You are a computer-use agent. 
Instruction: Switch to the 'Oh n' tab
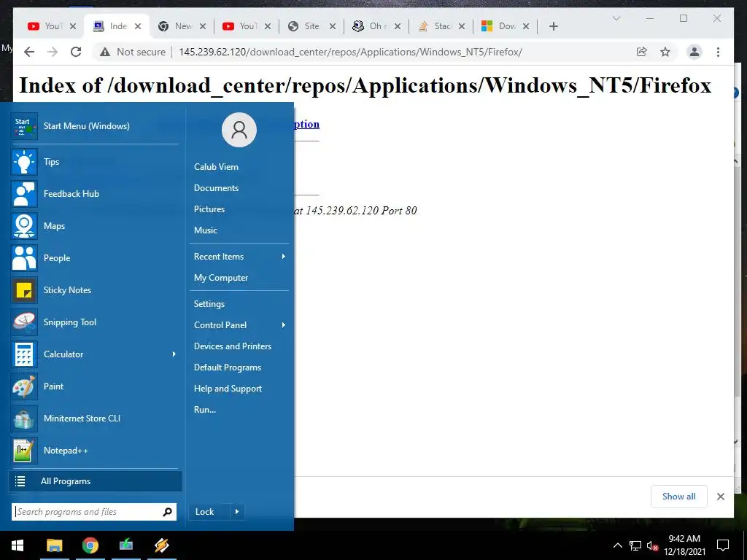370,26
